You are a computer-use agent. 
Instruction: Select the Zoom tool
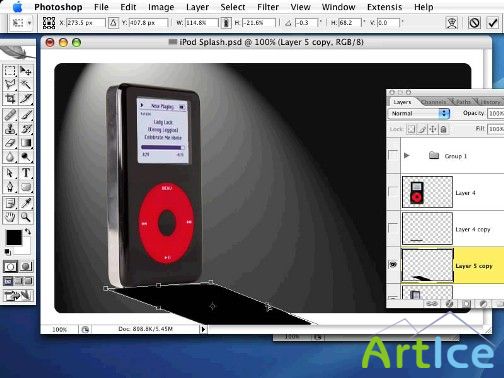pyautogui.click(x=26, y=217)
